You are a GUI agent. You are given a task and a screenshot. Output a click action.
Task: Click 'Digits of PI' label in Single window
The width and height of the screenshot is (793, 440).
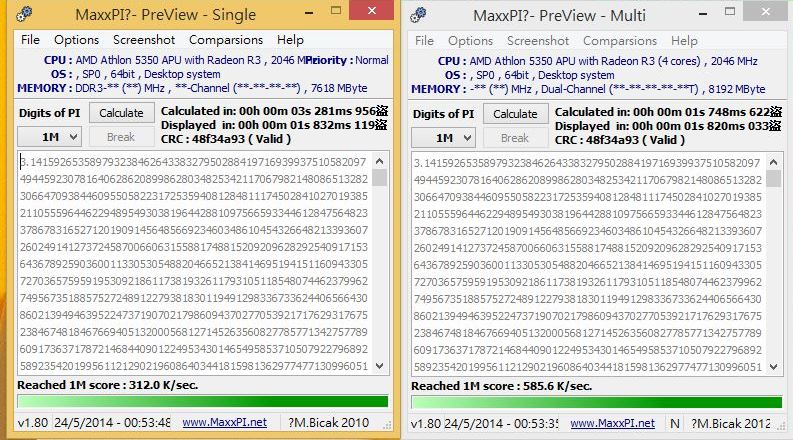[50, 113]
